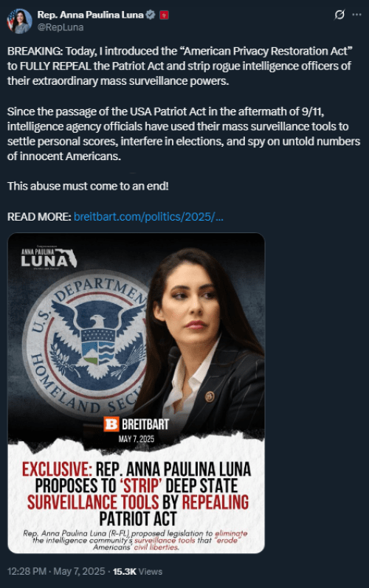Image resolution: width=369 pixels, height=588 pixels.
Task: Click the "This abuse must come to an end!" line
Action: click(88, 186)
